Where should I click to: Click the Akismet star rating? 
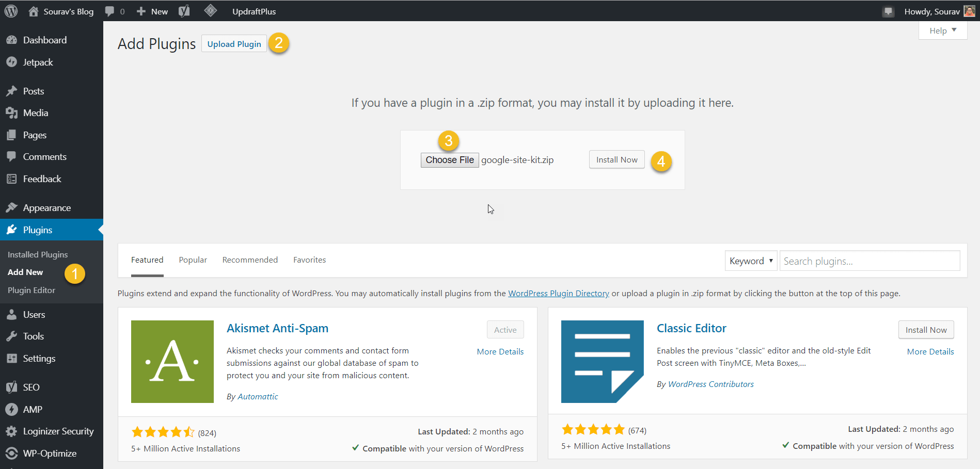click(163, 432)
